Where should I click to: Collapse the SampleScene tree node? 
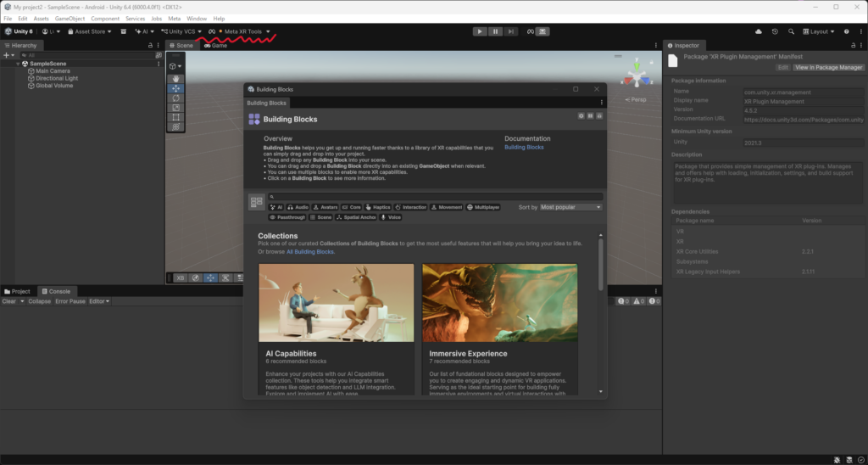(x=19, y=64)
